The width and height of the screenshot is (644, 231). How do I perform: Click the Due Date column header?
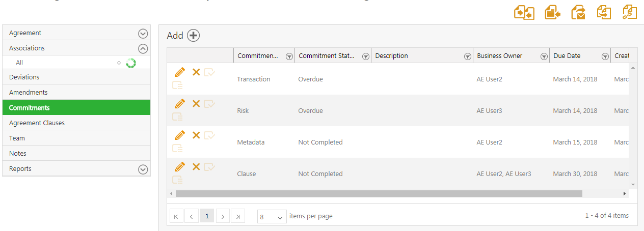point(567,56)
